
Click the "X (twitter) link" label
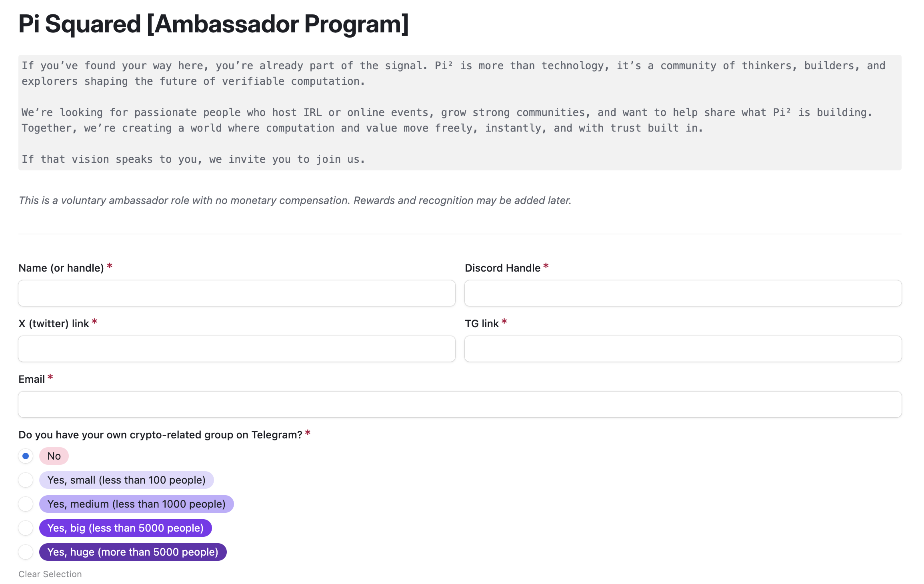(54, 324)
